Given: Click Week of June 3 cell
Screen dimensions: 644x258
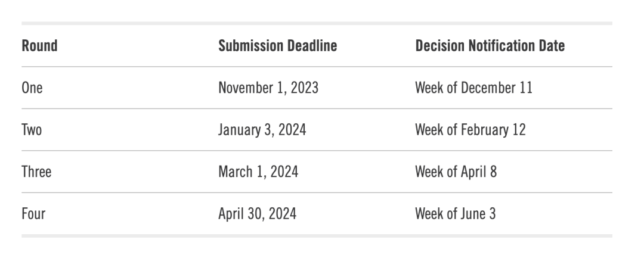Looking at the screenshot, I should coord(455,214).
